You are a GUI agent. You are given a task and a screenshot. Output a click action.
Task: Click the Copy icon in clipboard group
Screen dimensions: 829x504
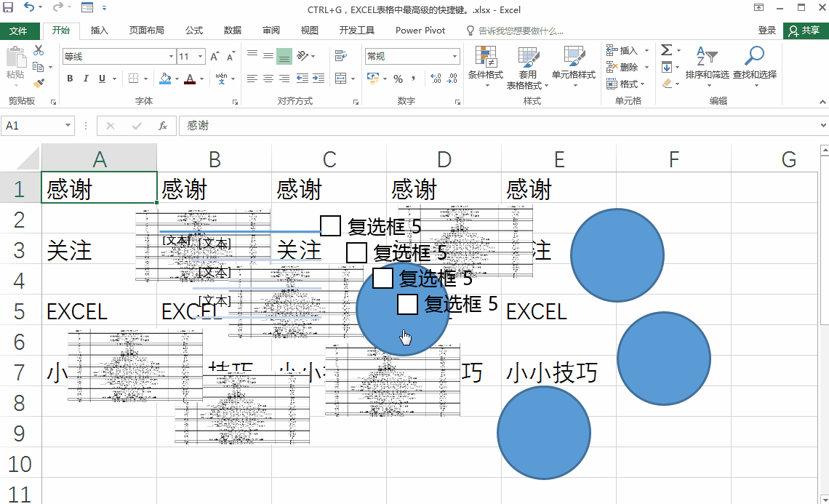point(38,67)
